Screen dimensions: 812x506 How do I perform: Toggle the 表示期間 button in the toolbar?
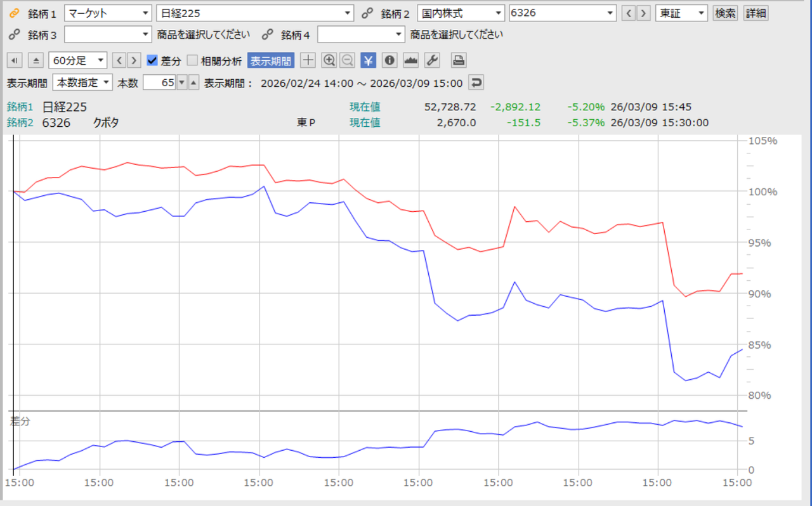pyautogui.click(x=271, y=61)
